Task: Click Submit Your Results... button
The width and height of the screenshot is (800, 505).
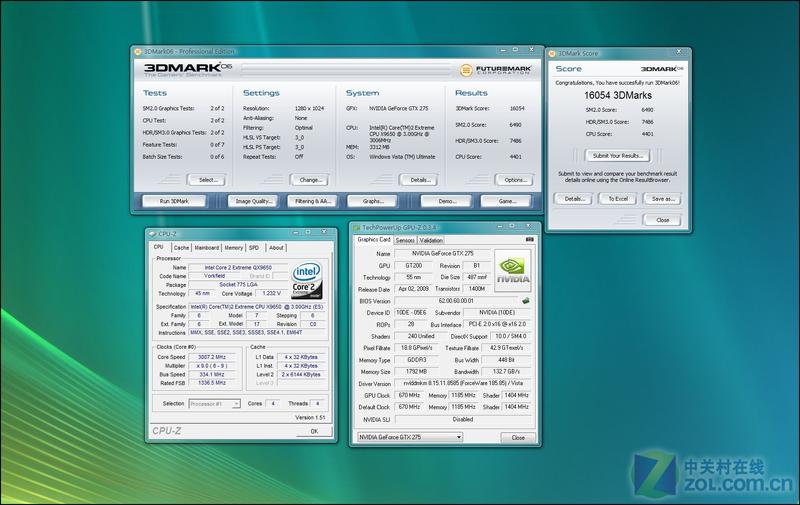Action: 617,156
